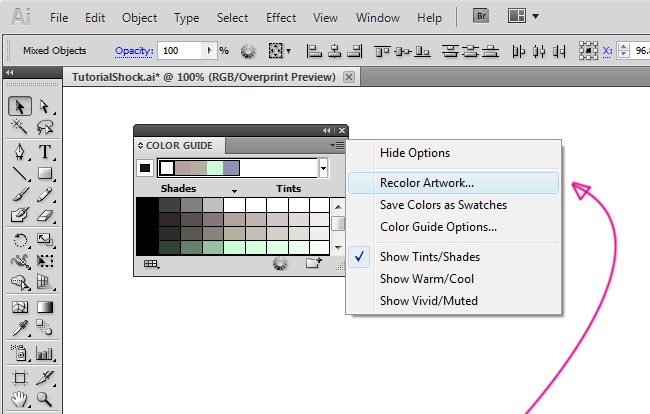Expand the Opacity value slider arrow
Viewport: 650px width, 414px height.
[210, 50]
